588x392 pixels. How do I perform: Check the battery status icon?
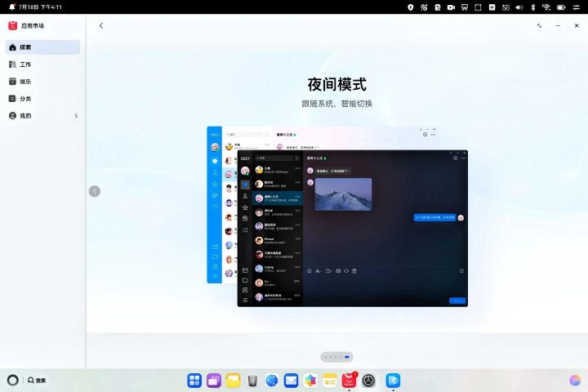pos(561,7)
